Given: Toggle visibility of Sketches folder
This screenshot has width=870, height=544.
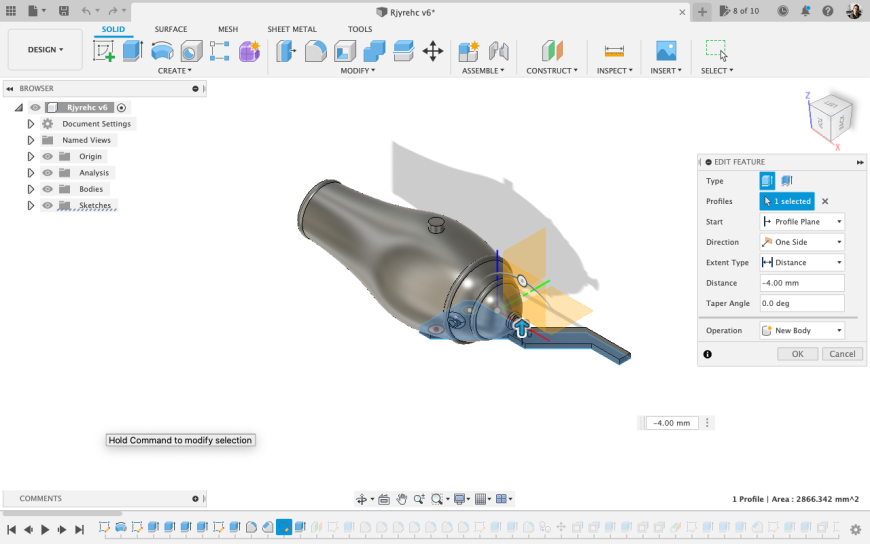Looking at the screenshot, I should (48, 205).
